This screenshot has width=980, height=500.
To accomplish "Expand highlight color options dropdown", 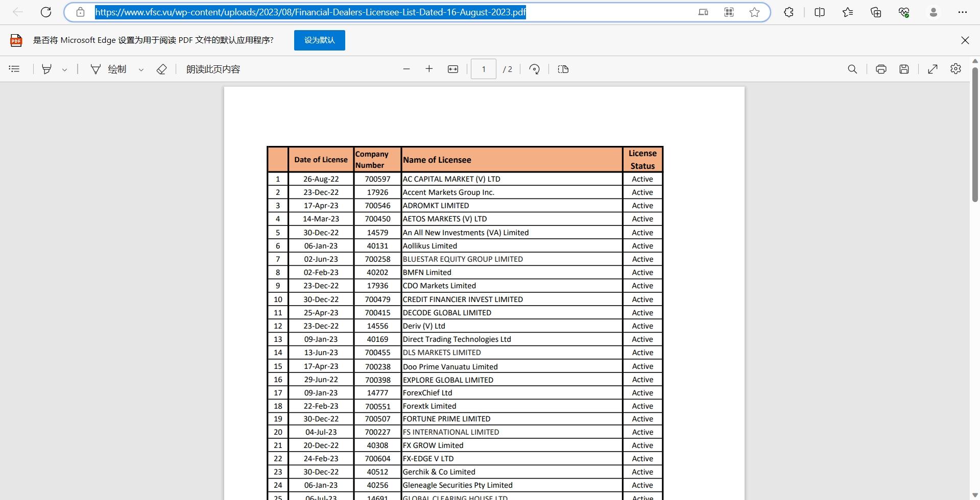I will pos(64,69).
